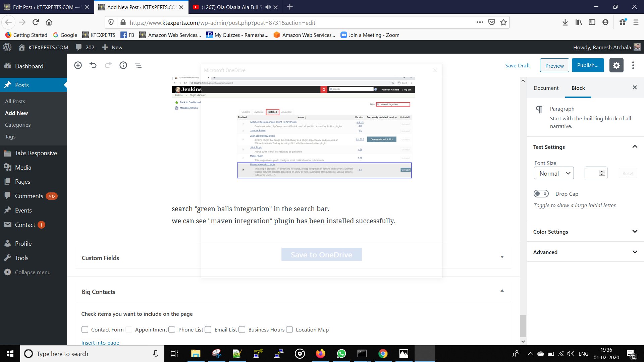
Task: Open Tabs Responsive menu item
Action: pos(36,153)
